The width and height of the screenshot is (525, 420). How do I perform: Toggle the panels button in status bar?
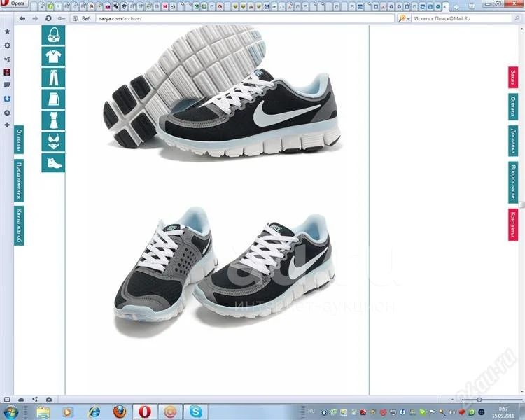(7, 399)
